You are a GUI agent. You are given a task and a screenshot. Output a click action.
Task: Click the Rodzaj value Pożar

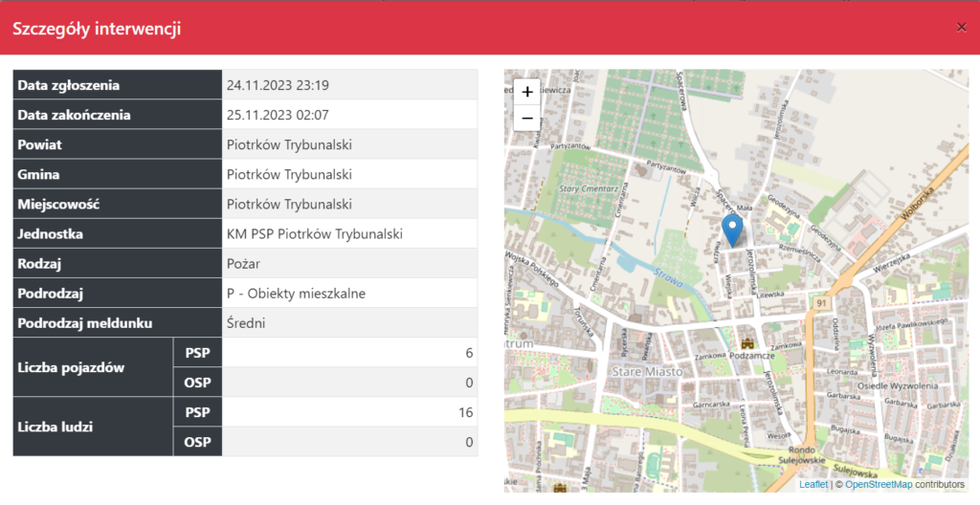246,264
